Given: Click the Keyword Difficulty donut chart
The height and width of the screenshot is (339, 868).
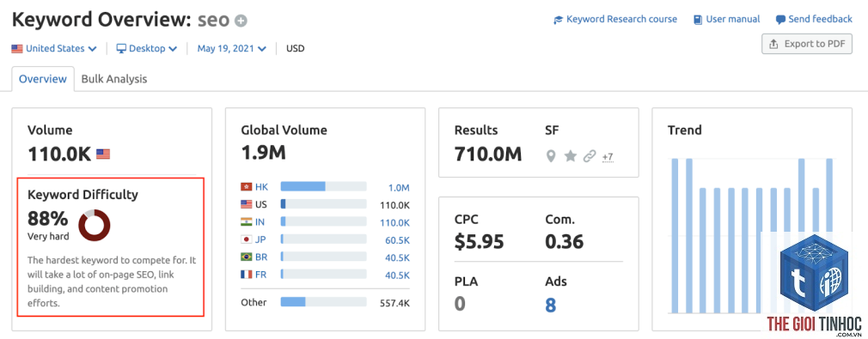Looking at the screenshot, I should point(95,226).
